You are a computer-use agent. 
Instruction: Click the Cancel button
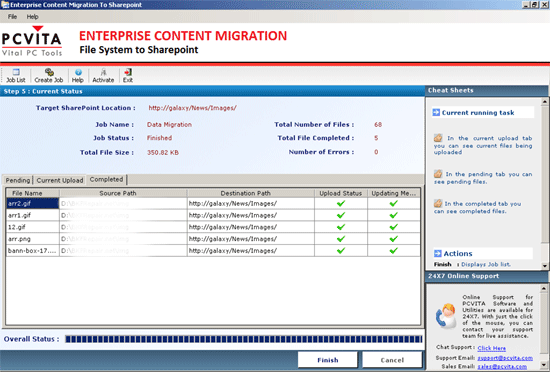(392, 360)
